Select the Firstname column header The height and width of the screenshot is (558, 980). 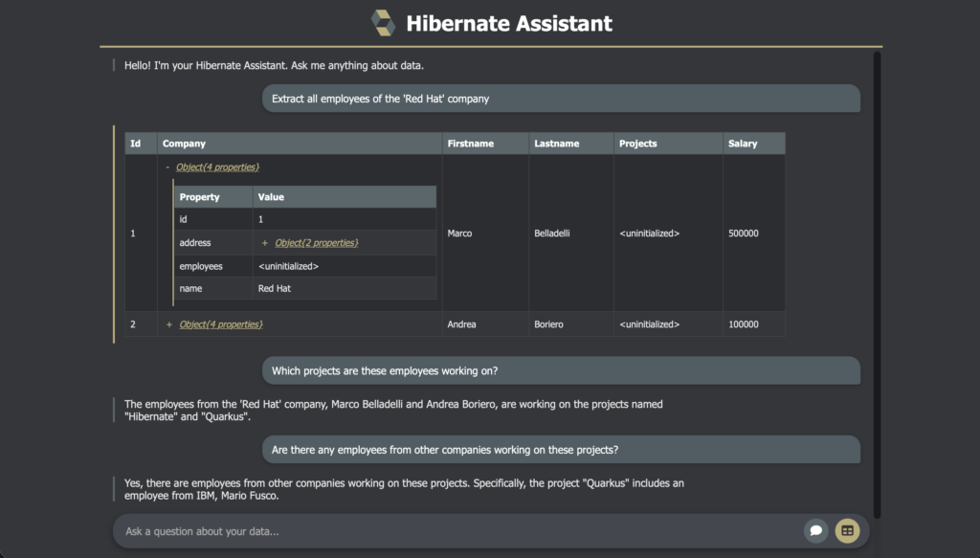click(485, 144)
